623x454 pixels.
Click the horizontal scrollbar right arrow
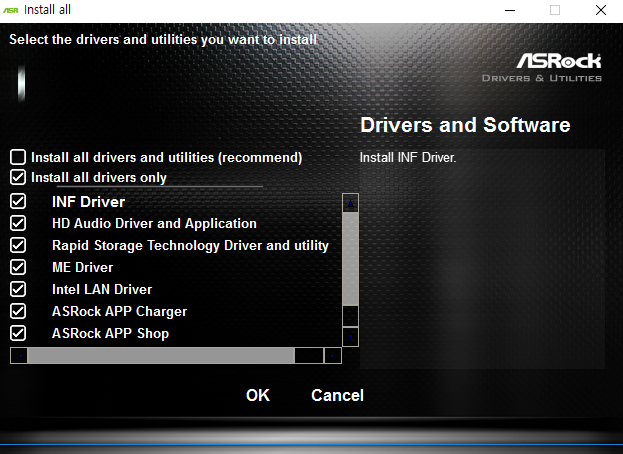(x=333, y=355)
